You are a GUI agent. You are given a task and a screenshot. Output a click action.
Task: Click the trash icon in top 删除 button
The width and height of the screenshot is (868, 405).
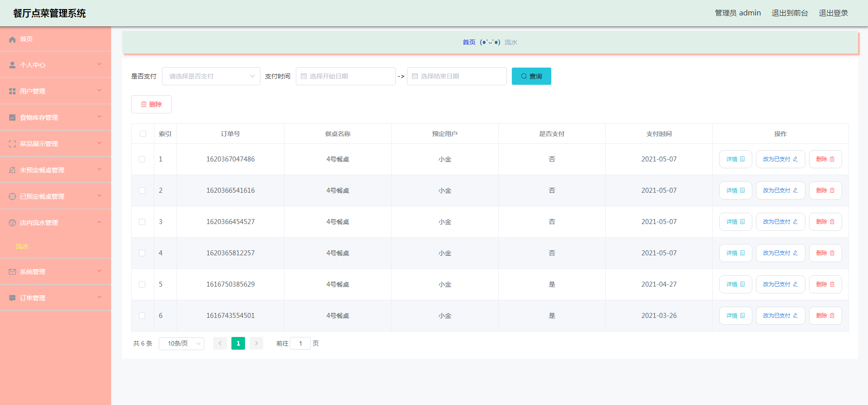pos(144,104)
